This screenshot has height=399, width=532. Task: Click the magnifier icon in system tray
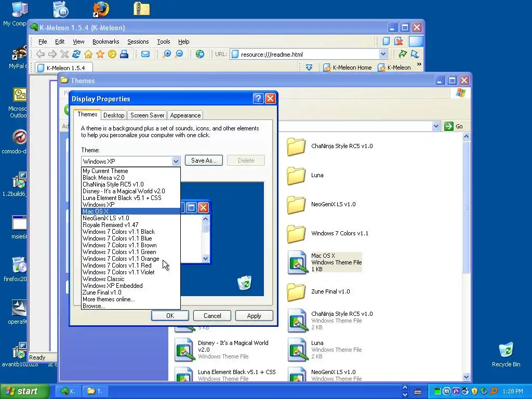494,391
